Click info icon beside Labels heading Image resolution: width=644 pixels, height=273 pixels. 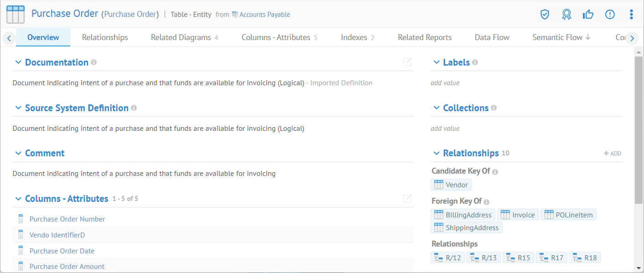tap(475, 62)
